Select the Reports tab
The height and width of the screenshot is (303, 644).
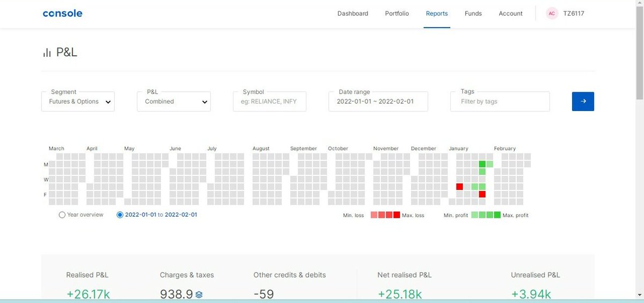pos(437,13)
